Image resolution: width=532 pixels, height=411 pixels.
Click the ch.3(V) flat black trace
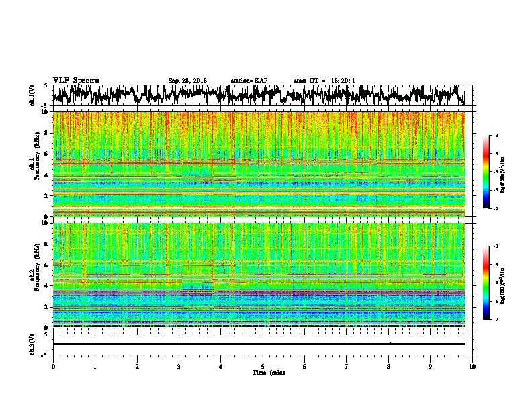pyautogui.click(x=259, y=344)
